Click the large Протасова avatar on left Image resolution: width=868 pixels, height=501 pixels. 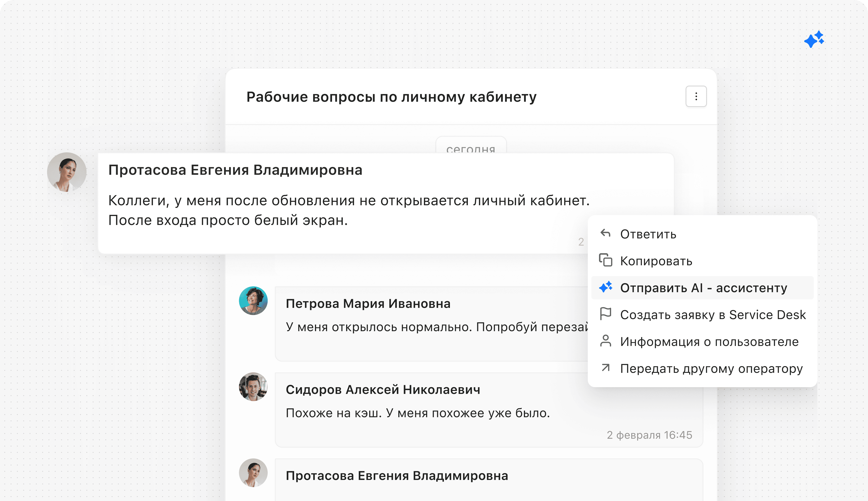[x=67, y=172]
